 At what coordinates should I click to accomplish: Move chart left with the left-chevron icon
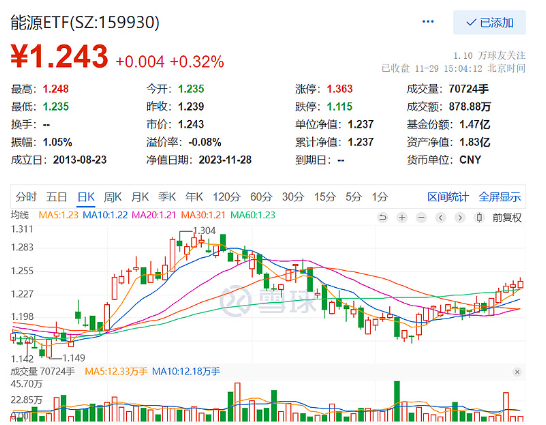pos(440,218)
